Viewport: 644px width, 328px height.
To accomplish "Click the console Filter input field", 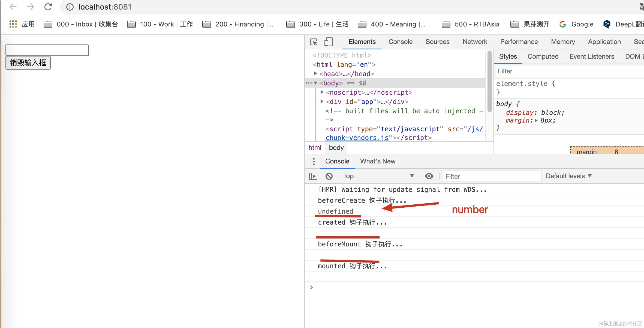I will click(492, 177).
